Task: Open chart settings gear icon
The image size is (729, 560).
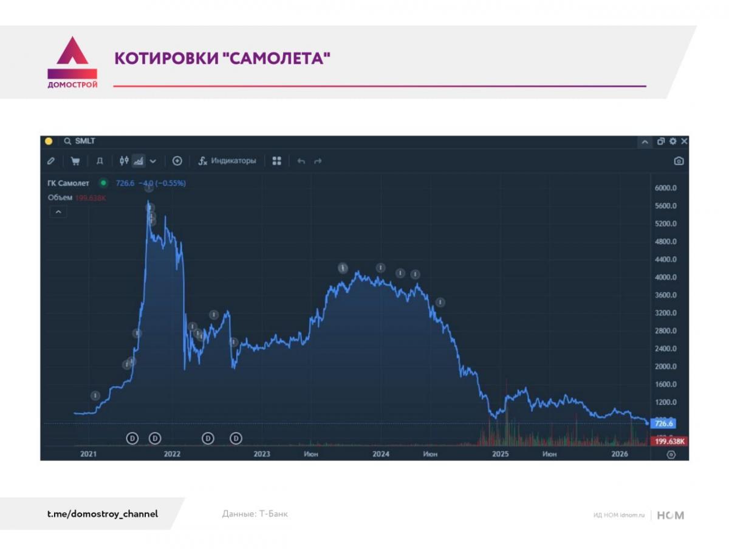Action: [x=673, y=142]
